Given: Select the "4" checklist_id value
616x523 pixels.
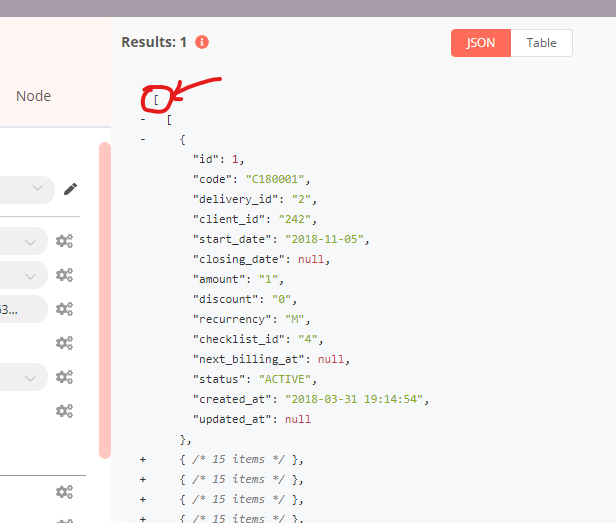Looking at the screenshot, I should (308, 339).
